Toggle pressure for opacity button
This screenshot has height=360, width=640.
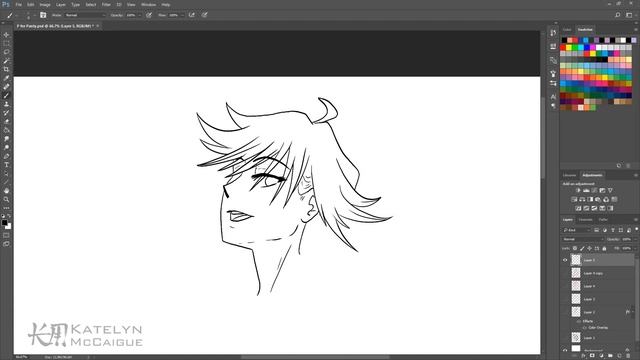click(149, 15)
